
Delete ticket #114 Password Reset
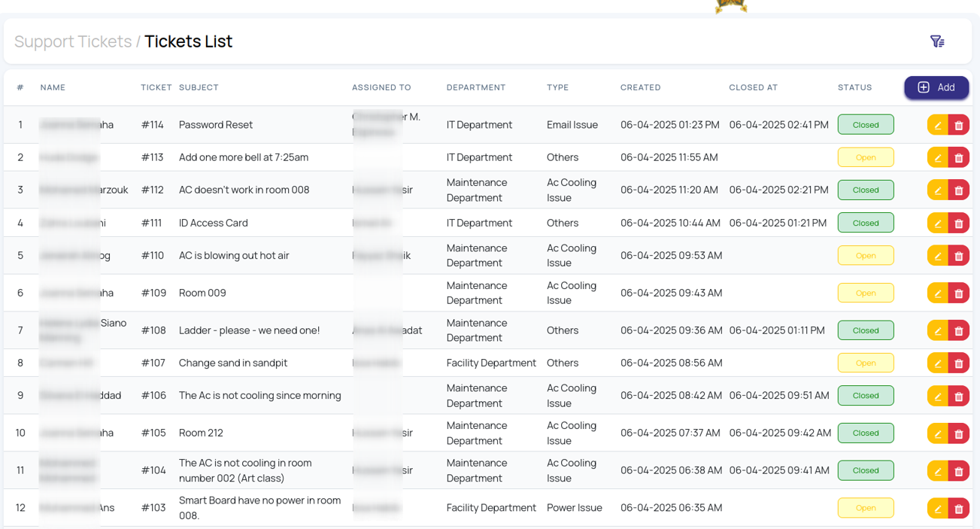coord(959,125)
